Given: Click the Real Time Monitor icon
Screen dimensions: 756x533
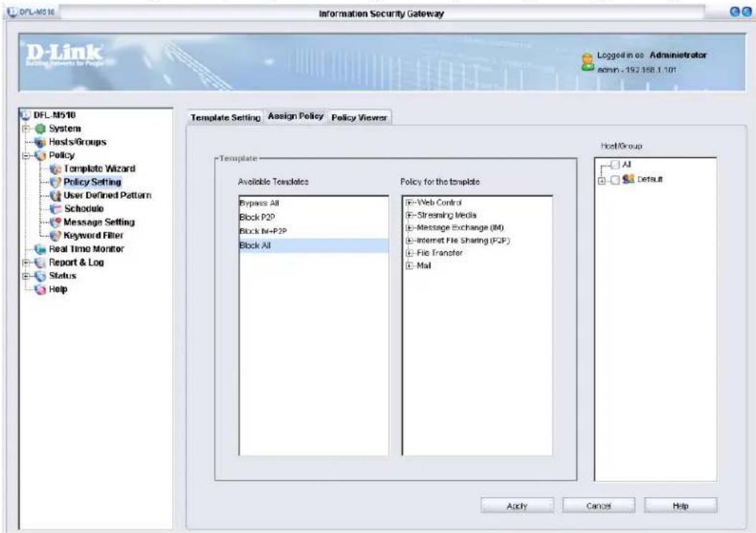Looking at the screenshot, I should click(40, 250).
